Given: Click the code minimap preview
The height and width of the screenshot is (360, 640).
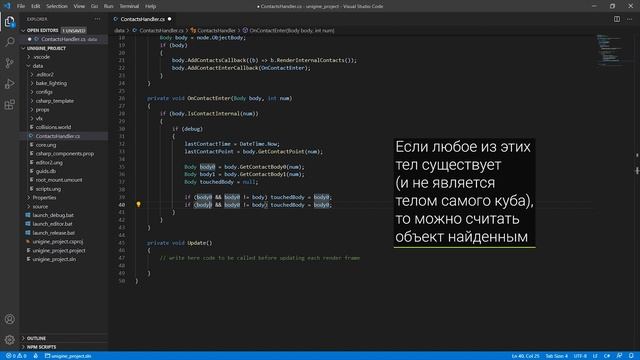Looking at the screenshot, I should (609, 50).
